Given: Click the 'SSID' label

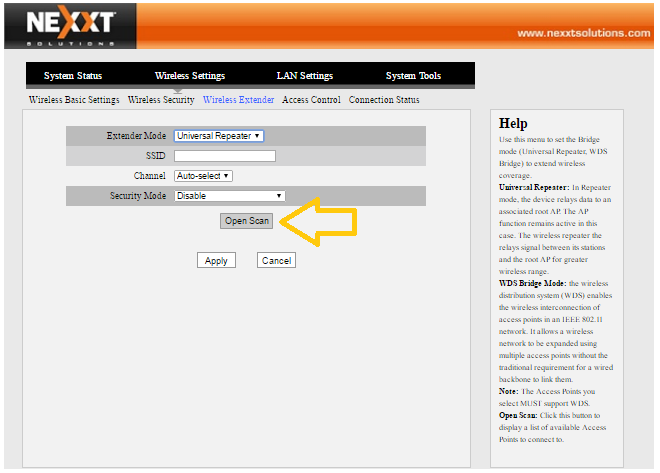Looking at the screenshot, I should point(156,156).
